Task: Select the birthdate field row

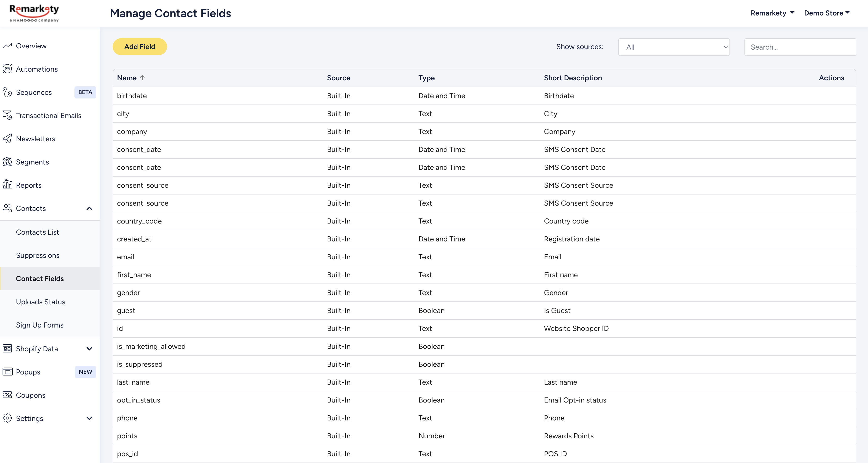Action: 484,96
